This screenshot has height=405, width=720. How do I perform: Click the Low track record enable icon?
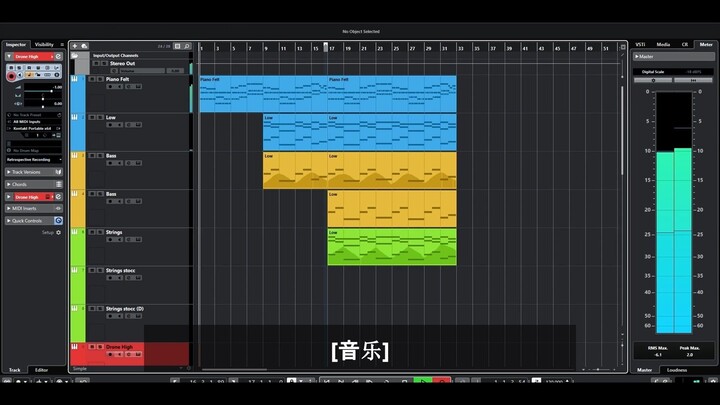coord(110,125)
